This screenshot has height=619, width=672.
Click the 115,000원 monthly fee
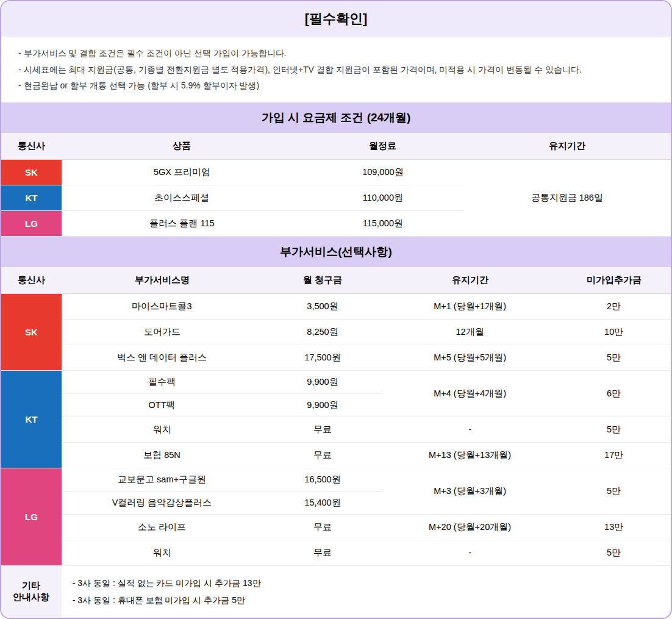point(383,223)
